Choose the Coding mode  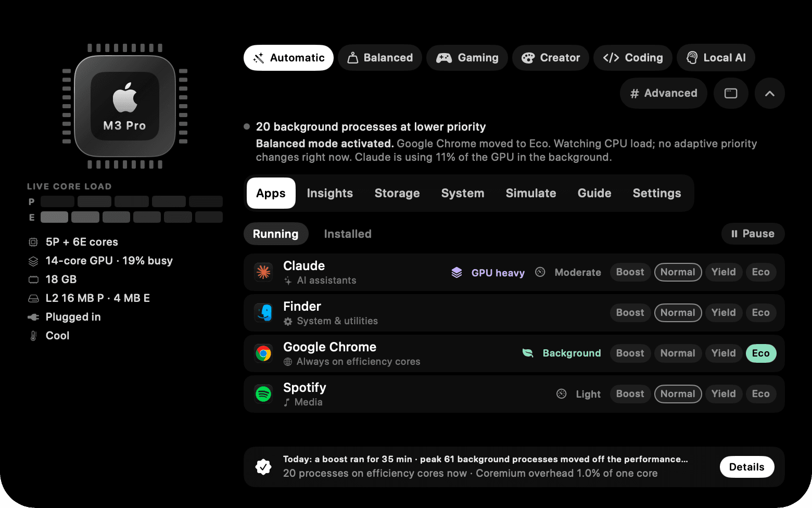pos(633,58)
